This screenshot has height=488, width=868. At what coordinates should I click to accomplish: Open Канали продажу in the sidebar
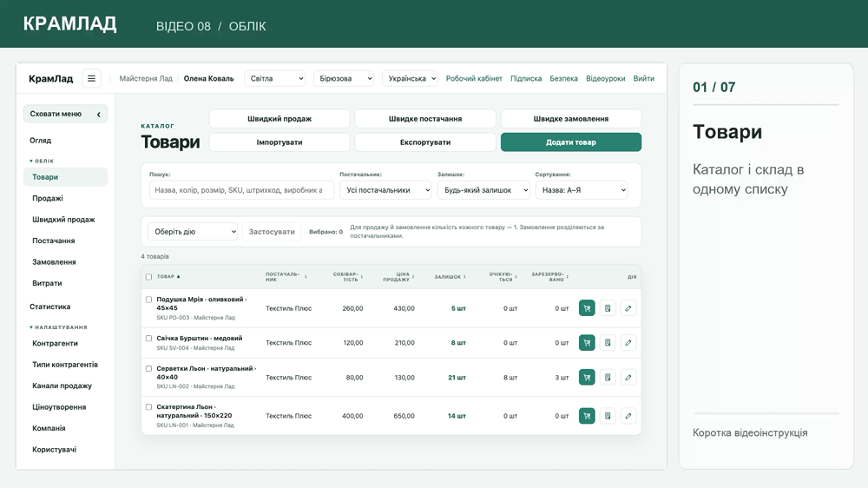point(62,386)
